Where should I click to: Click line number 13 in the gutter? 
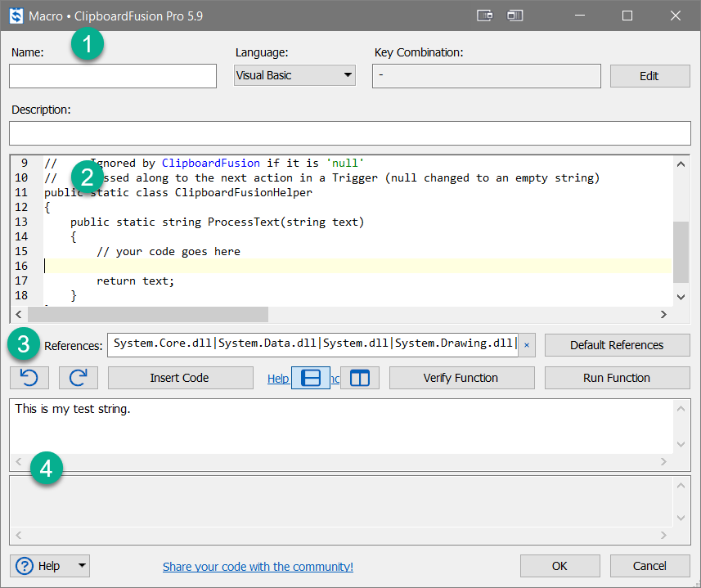[21, 222]
